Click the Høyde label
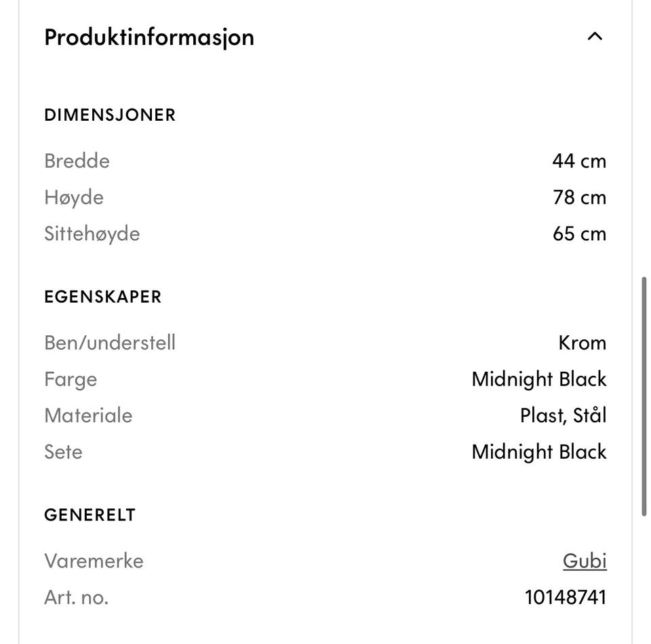Viewport: 651px width, 644px height. [x=74, y=197]
